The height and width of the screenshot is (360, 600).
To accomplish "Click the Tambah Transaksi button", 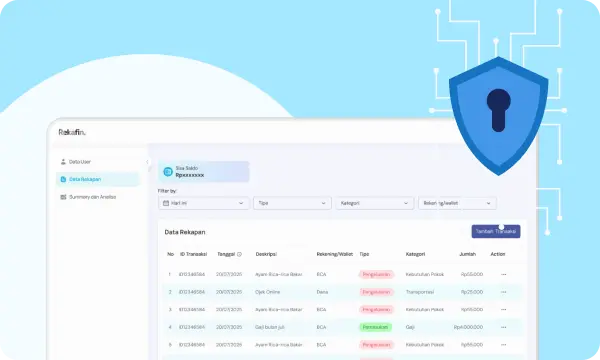I will (x=496, y=231).
